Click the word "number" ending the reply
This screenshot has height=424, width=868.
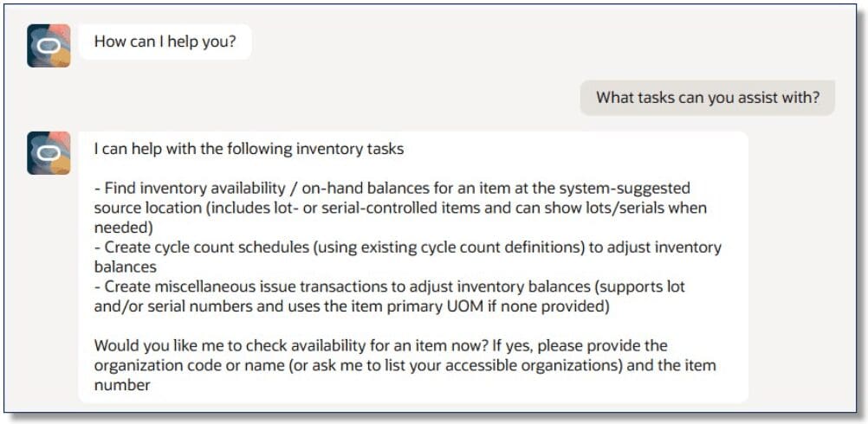tap(122, 385)
